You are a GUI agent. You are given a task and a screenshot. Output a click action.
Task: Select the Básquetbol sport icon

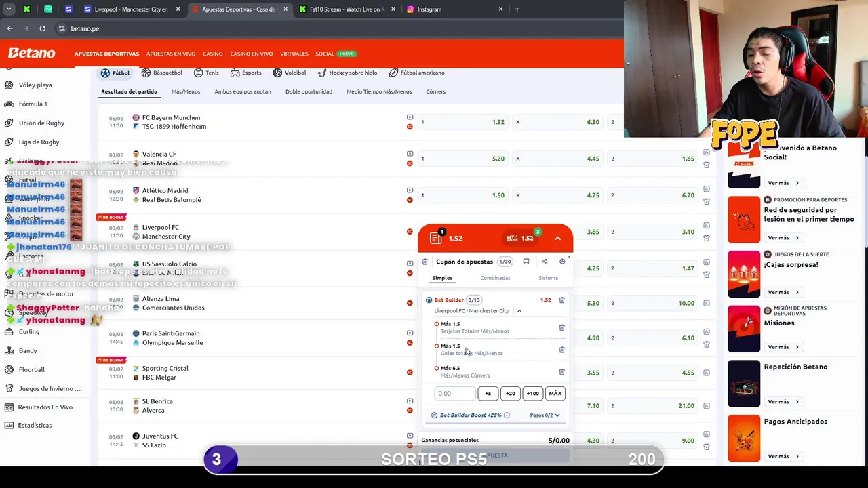point(146,73)
